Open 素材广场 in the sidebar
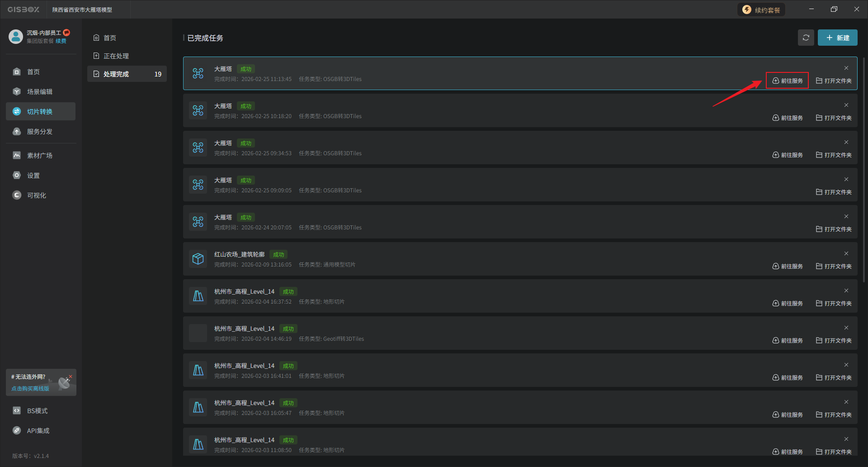The height and width of the screenshot is (467, 868). click(x=40, y=156)
